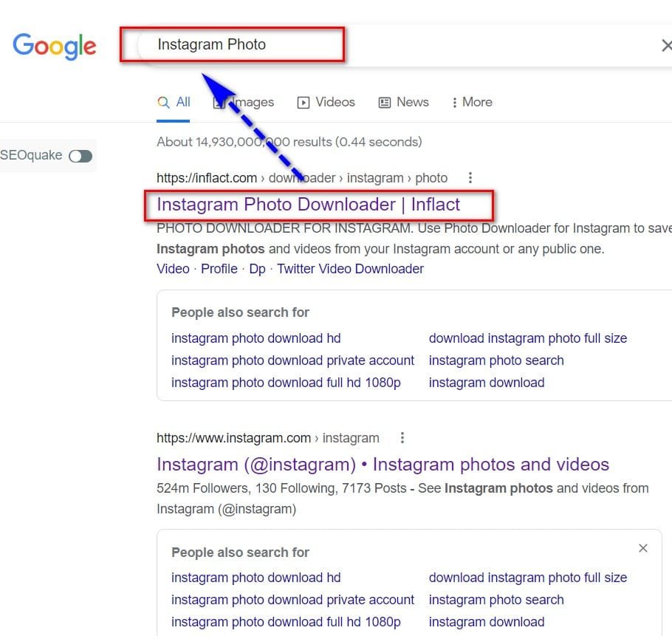Click the About 14,930,000,000 results text
Image resolution: width=672 pixels, height=636 pixels.
[x=289, y=142]
